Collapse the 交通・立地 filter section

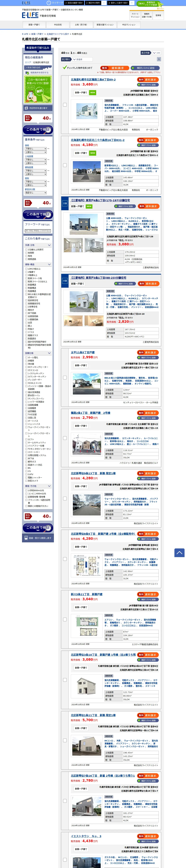click(x=38, y=245)
